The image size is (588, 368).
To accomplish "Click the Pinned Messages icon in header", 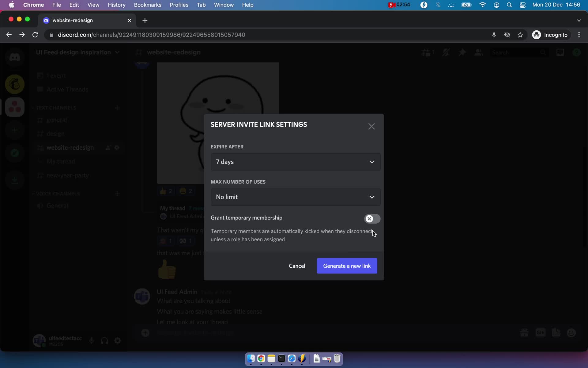I will click(x=462, y=52).
